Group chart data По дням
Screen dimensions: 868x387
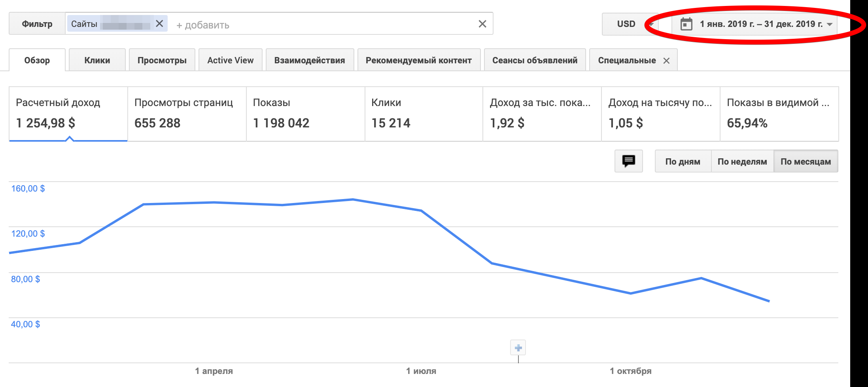[x=683, y=161]
